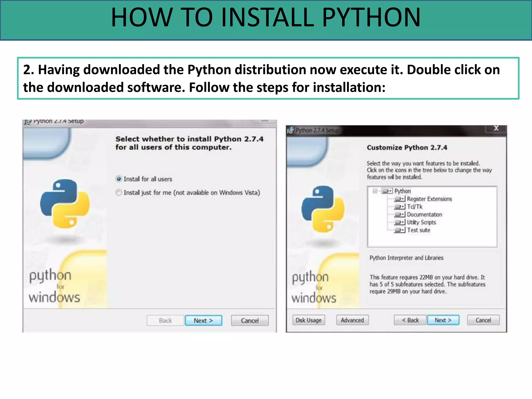The height and width of the screenshot is (399, 532).
Task: Click the root Python feature drive icon
Action: [387, 191]
